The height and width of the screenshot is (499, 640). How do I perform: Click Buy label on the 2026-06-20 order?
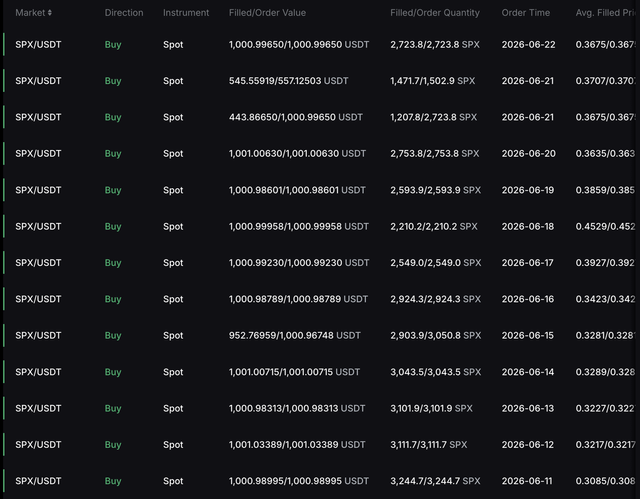[113, 154]
